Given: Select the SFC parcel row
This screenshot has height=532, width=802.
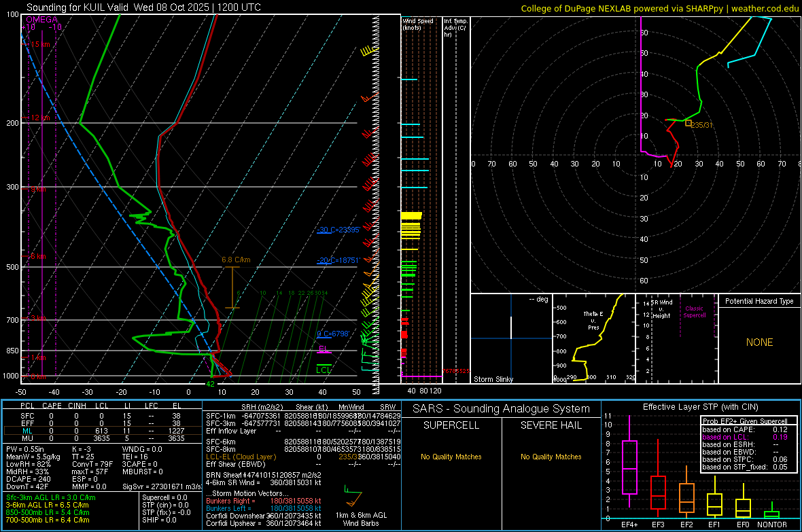Looking at the screenshot, I should [x=101, y=416].
